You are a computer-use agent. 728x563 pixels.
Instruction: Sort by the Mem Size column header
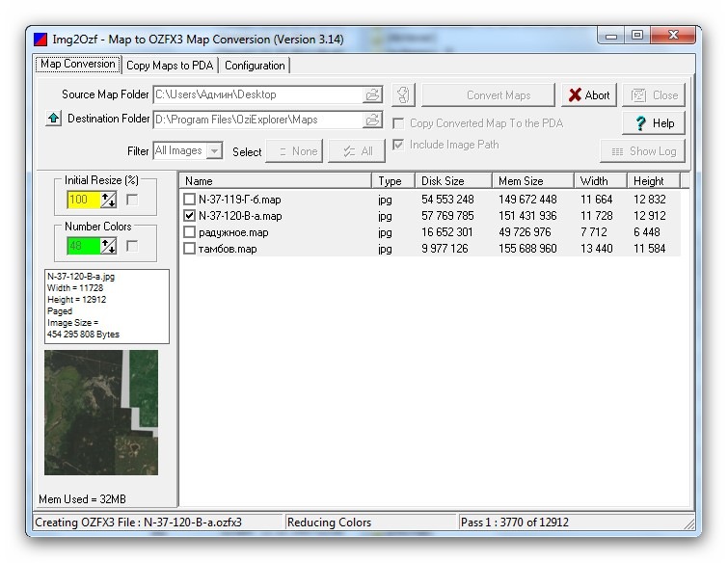pyautogui.click(x=532, y=181)
